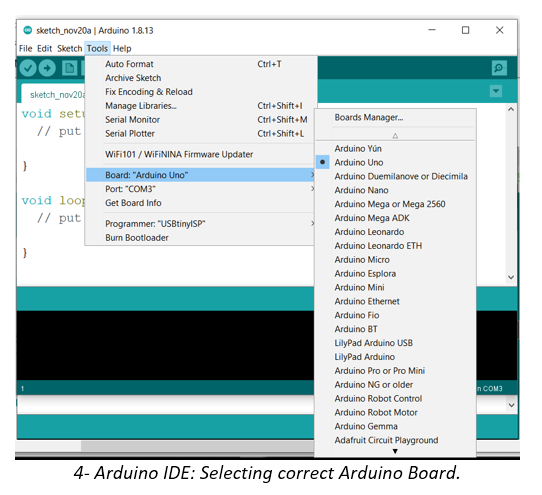Open the Edit menu

coord(44,48)
